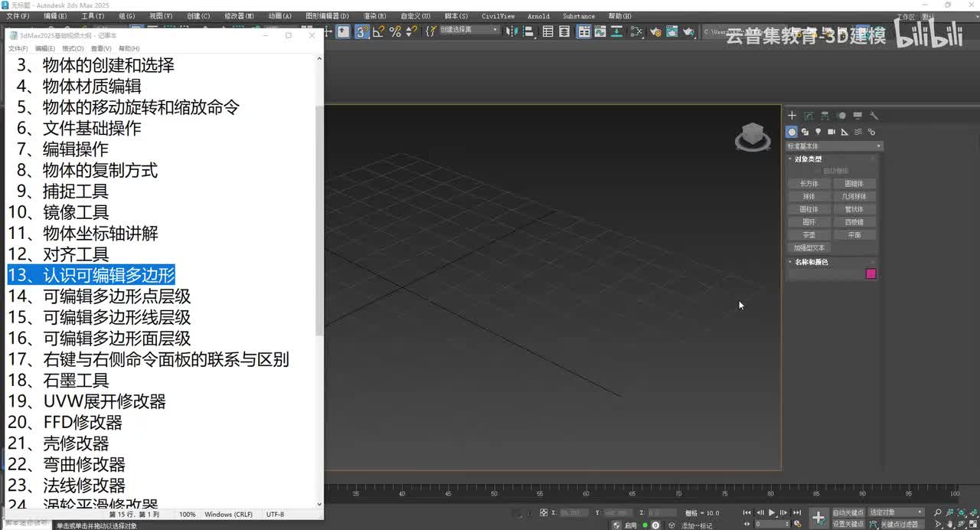This screenshot has width=980, height=530.
Task: Open the Arnold menu
Action: 538,16
